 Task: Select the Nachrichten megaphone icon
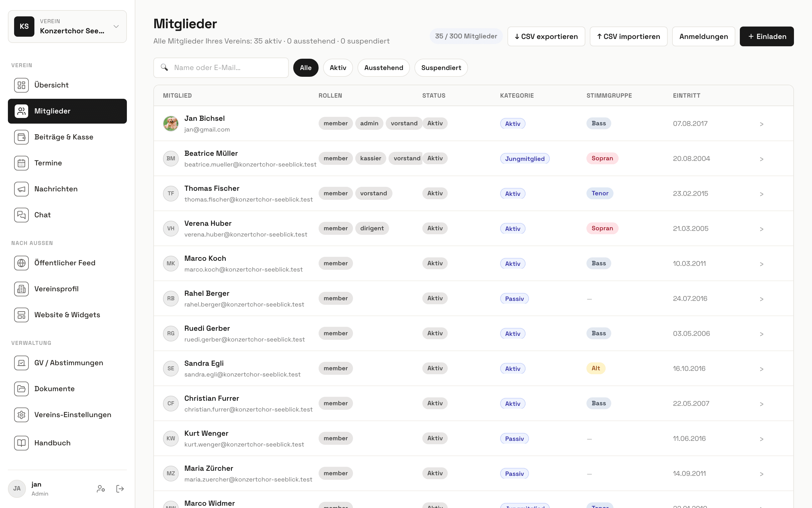click(21, 189)
